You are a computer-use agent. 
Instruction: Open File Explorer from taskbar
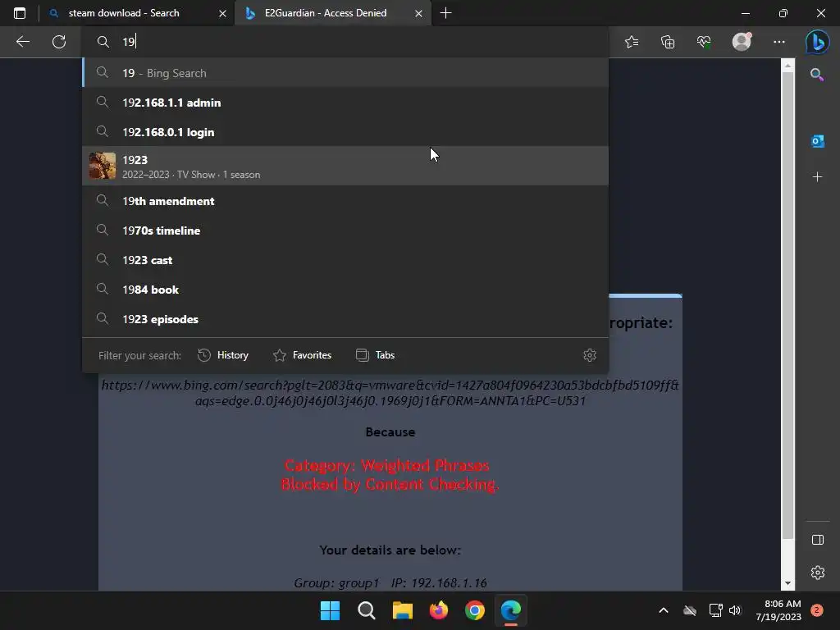(402, 610)
